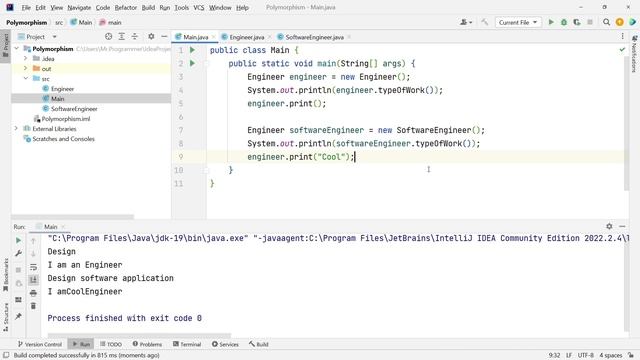Click the Project panel horizontal scrollbar
This screenshot has width=640, height=360.
72,217
